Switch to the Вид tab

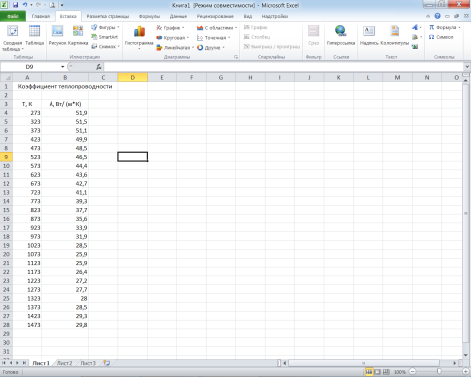click(x=248, y=16)
